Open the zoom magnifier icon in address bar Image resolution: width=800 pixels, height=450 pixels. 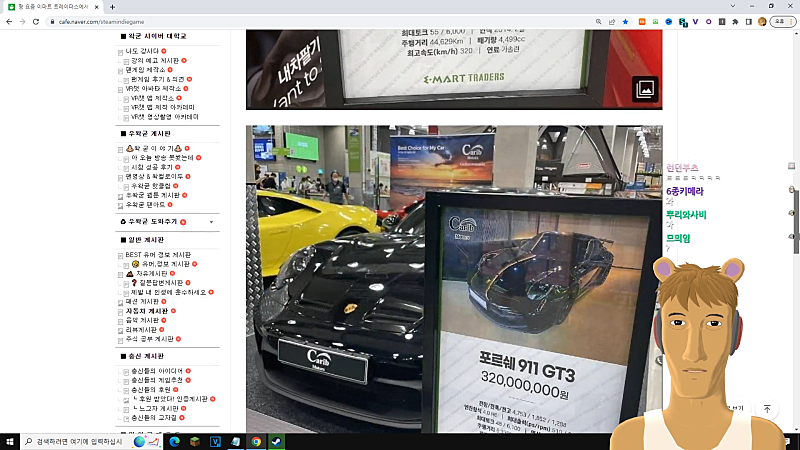[598, 22]
